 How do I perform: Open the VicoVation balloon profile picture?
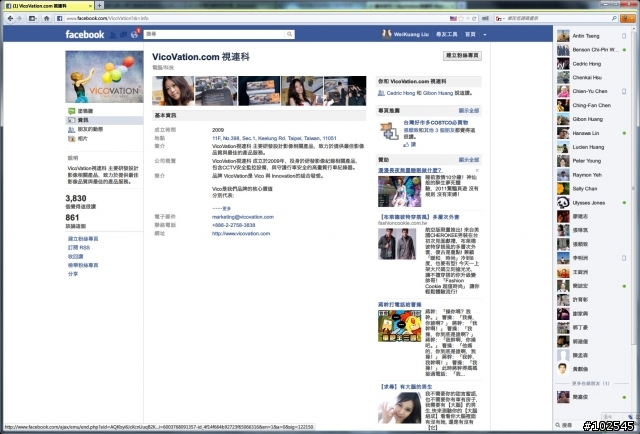point(104,77)
